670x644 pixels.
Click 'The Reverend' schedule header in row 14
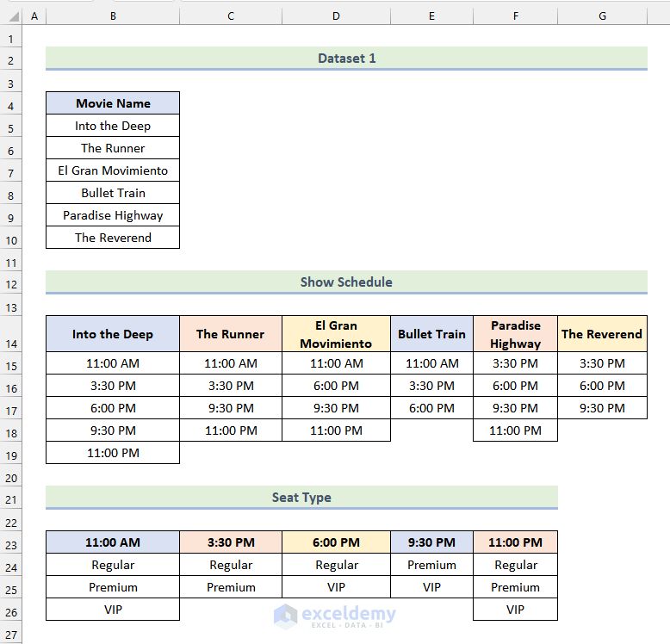click(603, 334)
